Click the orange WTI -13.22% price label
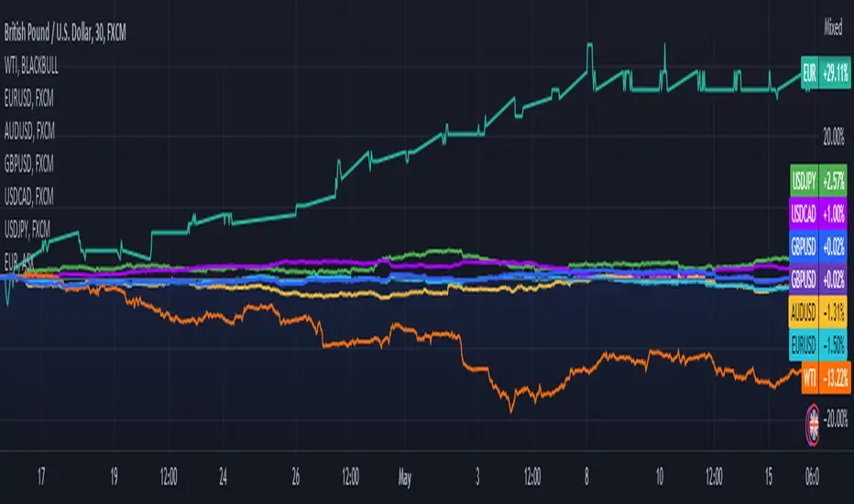854x504 pixels. point(826,378)
